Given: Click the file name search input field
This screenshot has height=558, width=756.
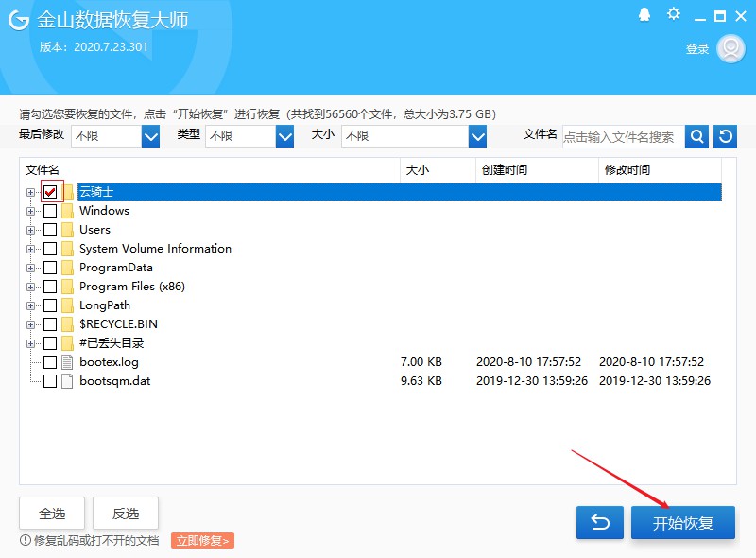Looking at the screenshot, I should (624, 136).
